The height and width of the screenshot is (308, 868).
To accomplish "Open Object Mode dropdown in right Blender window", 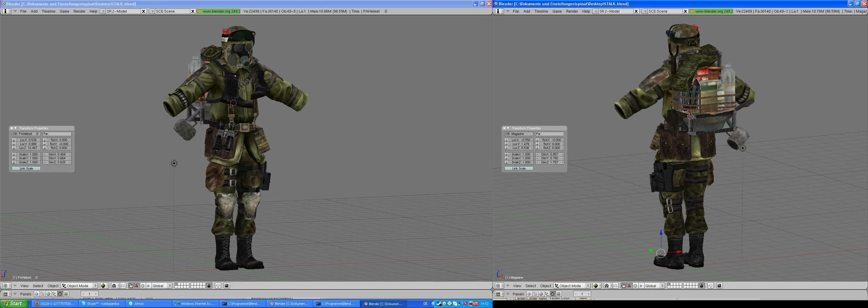I will pos(572,286).
